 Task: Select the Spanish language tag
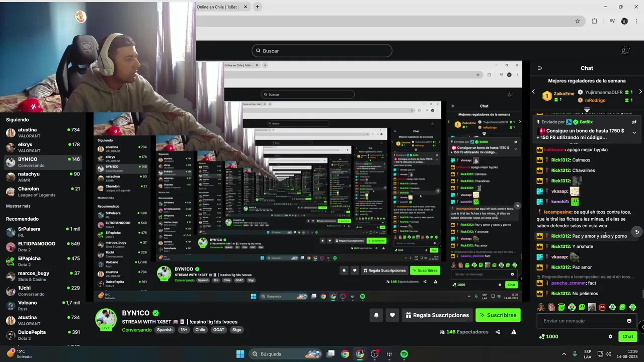[x=165, y=330]
